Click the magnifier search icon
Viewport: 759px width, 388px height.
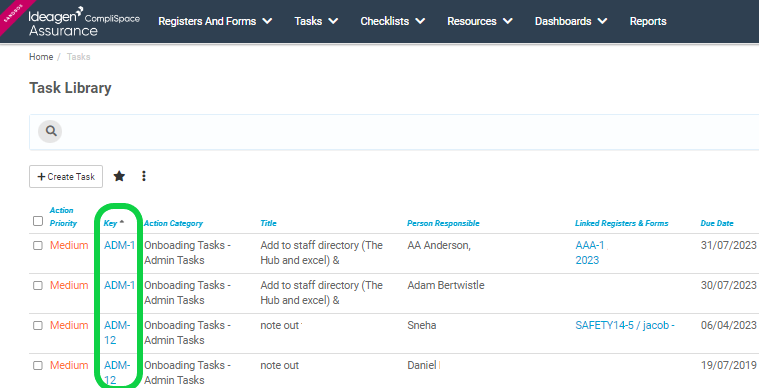(50, 131)
